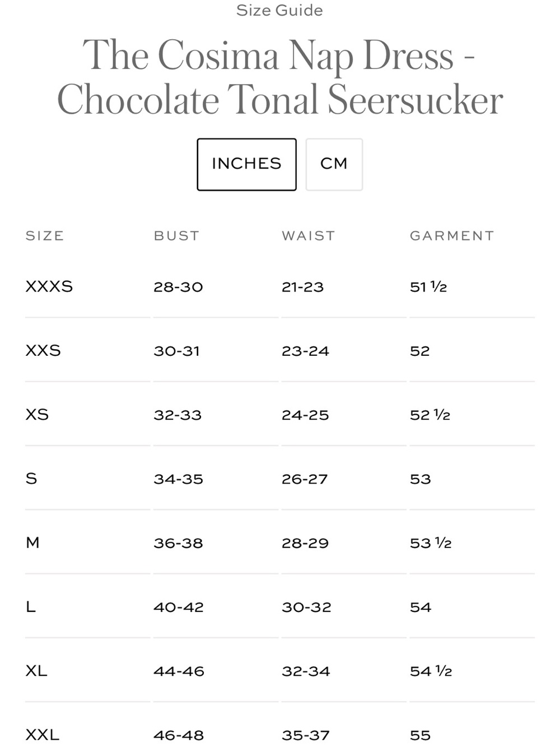The image size is (560, 747).
Task: Select the S size row label
Action: [31, 479]
